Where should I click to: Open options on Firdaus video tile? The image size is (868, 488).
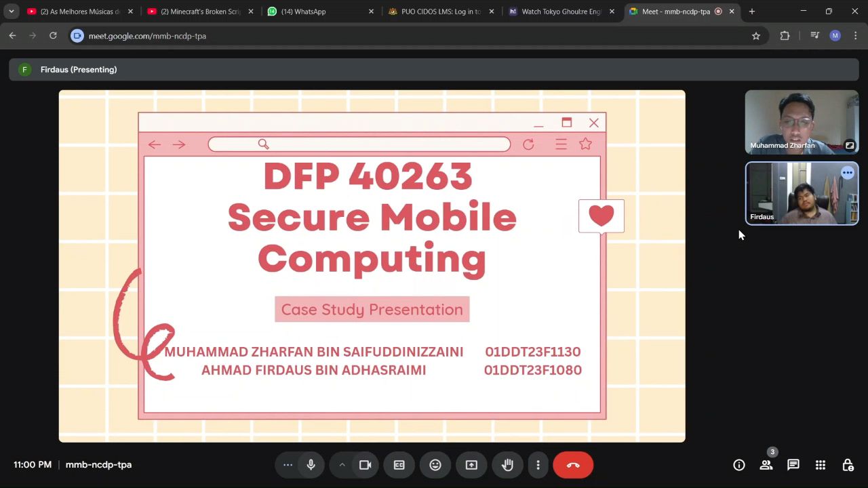pyautogui.click(x=848, y=173)
